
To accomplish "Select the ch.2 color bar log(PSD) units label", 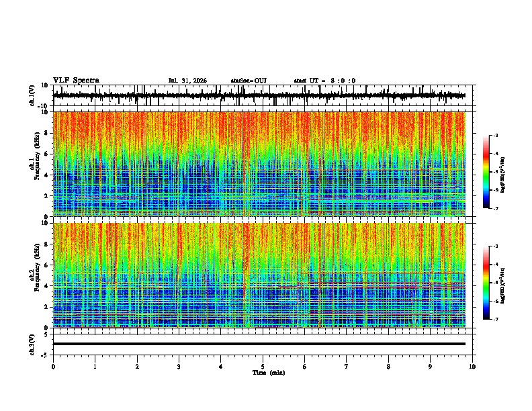I will 503,285.
